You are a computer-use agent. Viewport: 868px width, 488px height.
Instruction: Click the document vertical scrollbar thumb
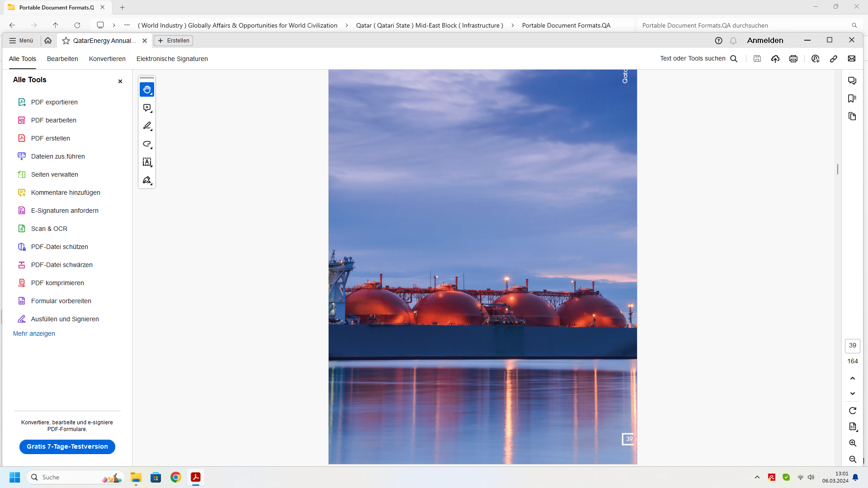click(x=838, y=169)
